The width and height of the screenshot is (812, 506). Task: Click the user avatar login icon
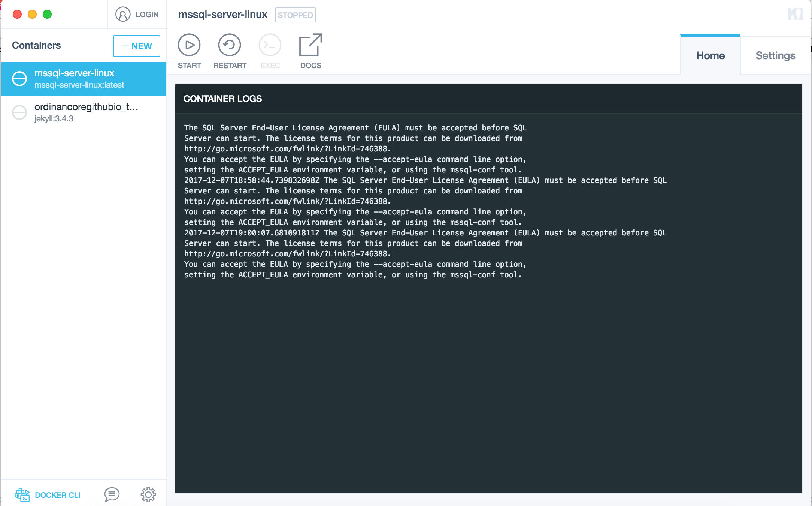pyautogui.click(x=123, y=14)
